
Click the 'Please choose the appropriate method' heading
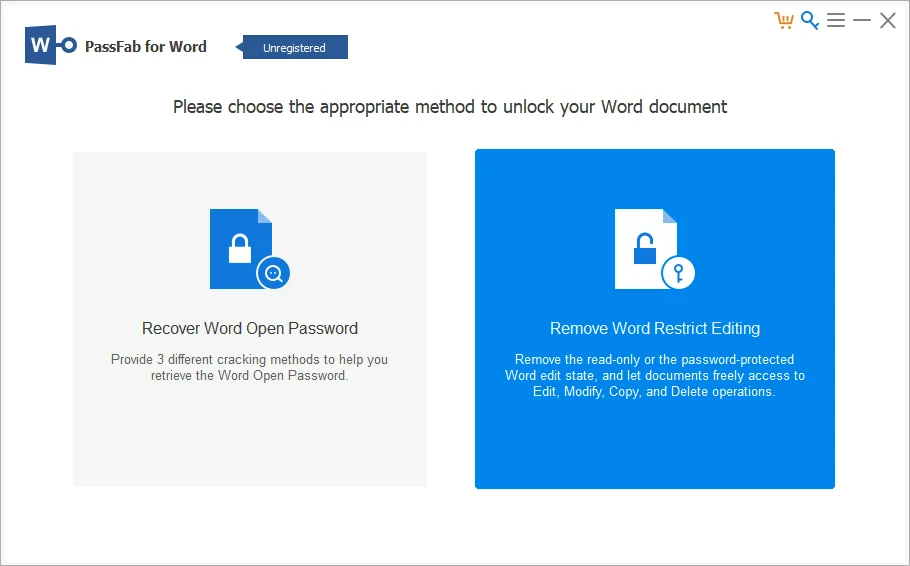[x=450, y=106]
